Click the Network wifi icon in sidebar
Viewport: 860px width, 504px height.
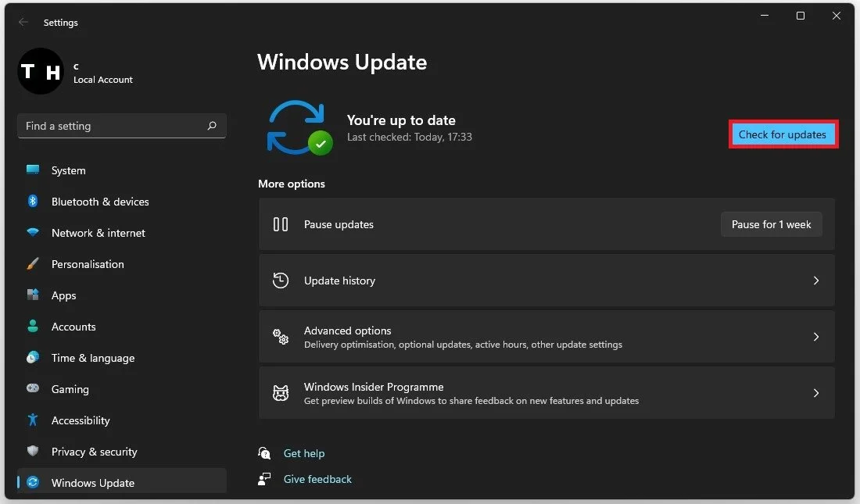(33, 232)
